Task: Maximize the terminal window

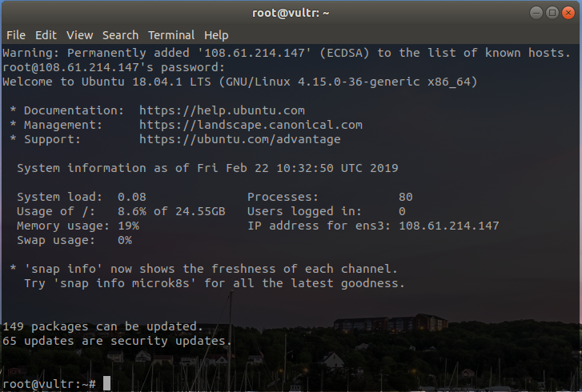Action: 552,12
